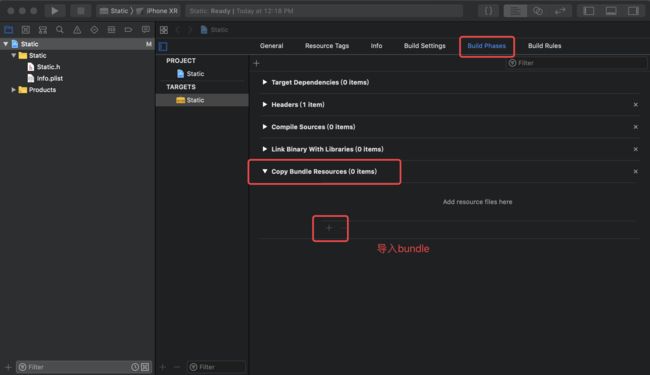This screenshot has width=650, height=375.
Task: Select the Static target under TARGETS
Action: tap(202, 100)
